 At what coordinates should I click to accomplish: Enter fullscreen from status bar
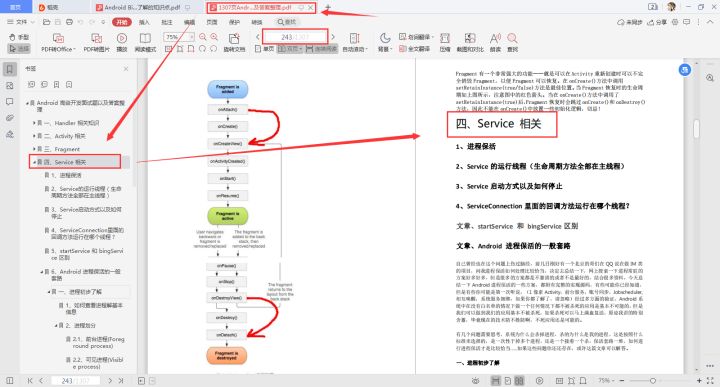[710, 381]
